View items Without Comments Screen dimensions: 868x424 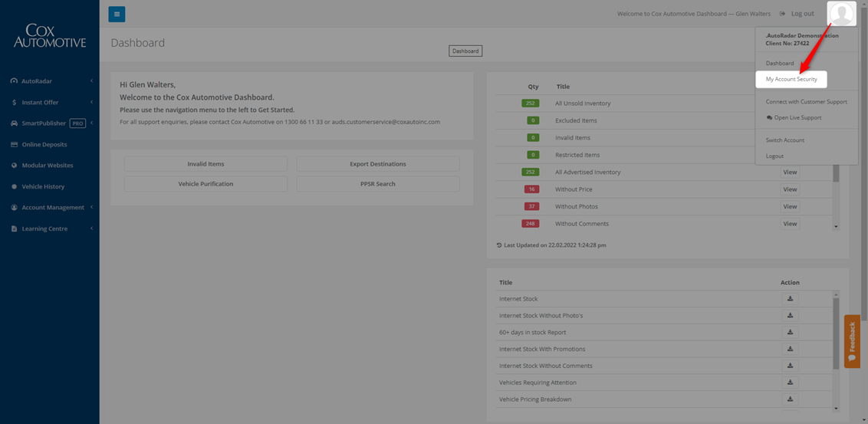790,224
